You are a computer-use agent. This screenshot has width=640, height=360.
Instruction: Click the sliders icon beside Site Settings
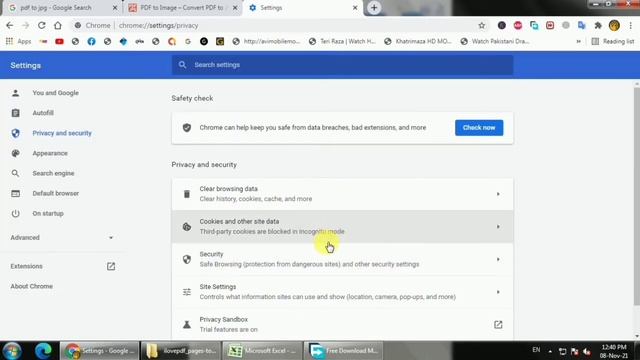click(187, 292)
